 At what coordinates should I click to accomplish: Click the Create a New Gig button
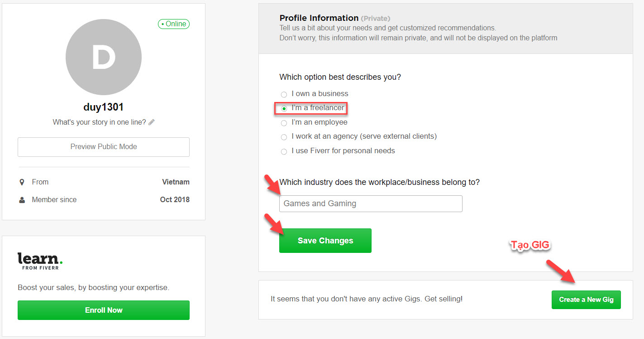pos(586,300)
